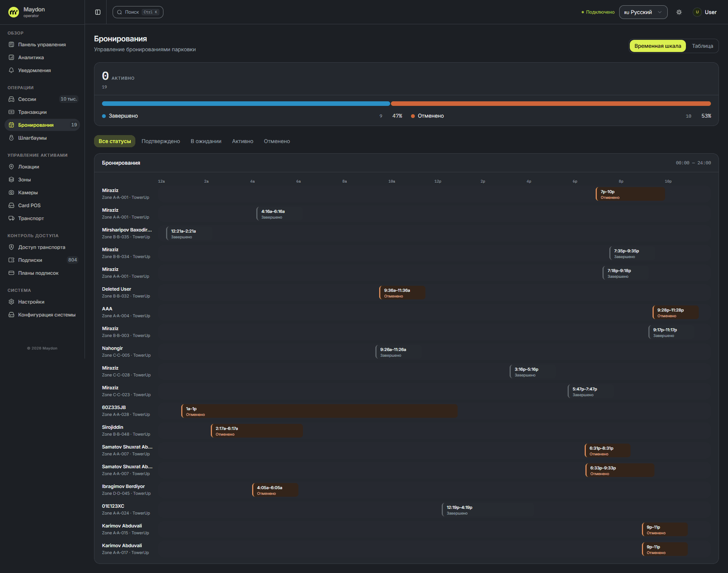The width and height of the screenshot is (728, 573).
Task: Open System configuration icon (Конфигурация системы)
Action: pos(11,315)
